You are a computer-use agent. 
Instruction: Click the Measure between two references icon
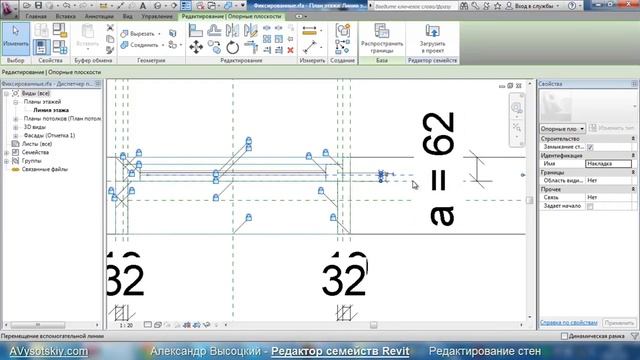tap(310, 47)
